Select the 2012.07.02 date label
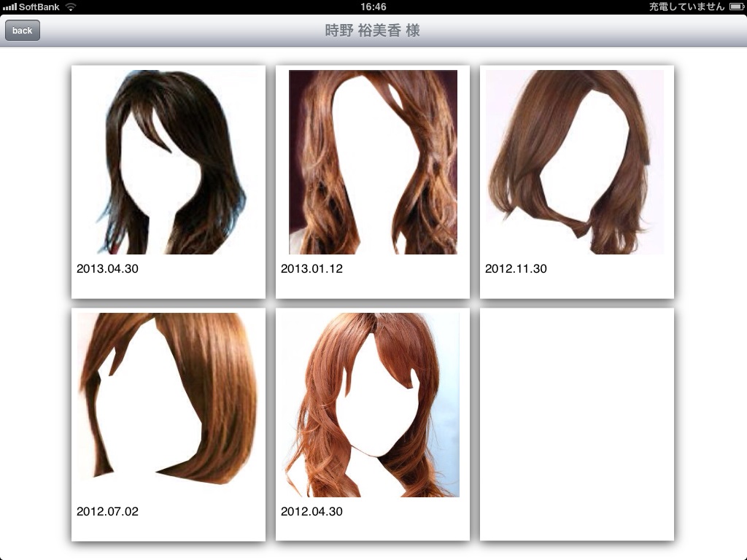747x560 pixels. (107, 511)
